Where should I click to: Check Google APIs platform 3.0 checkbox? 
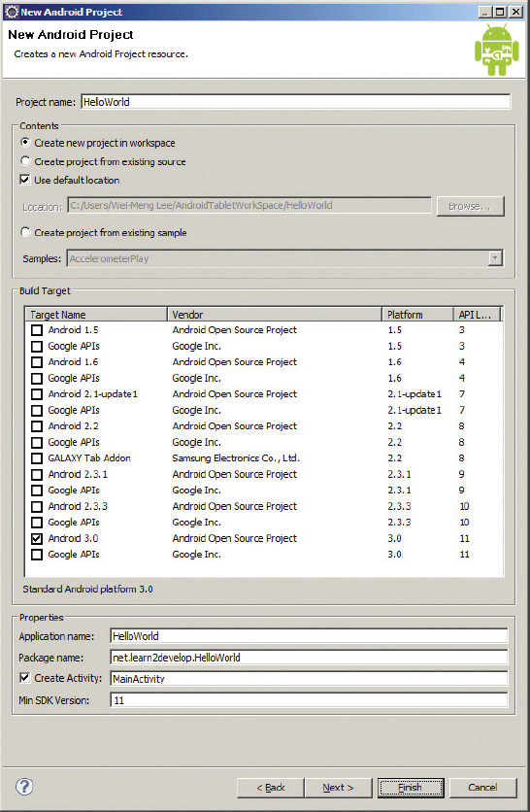37,555
